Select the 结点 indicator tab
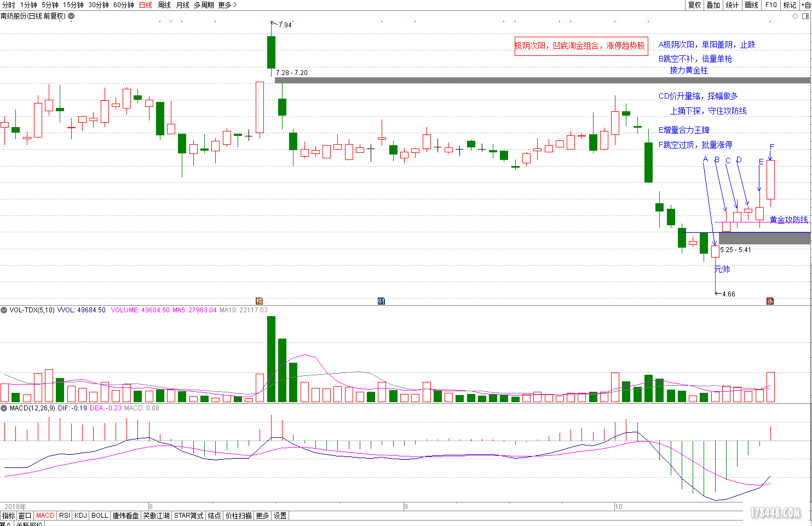 (x=215, y=516)
